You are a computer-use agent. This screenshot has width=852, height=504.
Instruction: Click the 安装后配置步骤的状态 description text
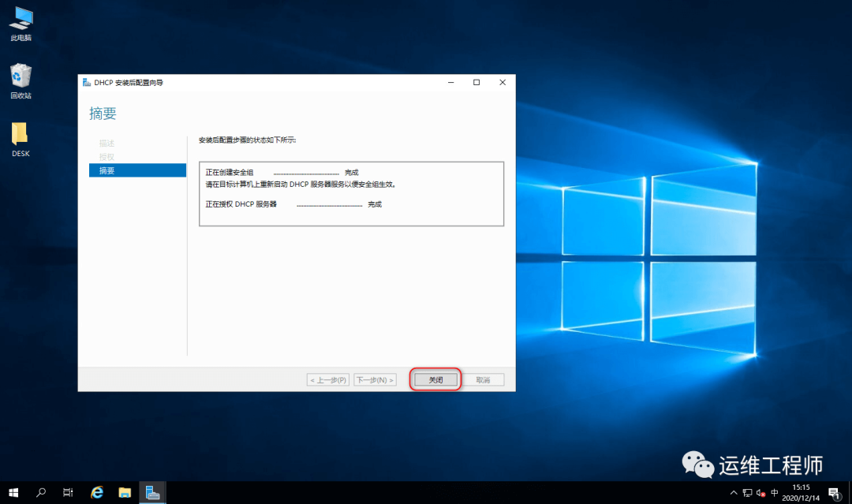[247, 140]
